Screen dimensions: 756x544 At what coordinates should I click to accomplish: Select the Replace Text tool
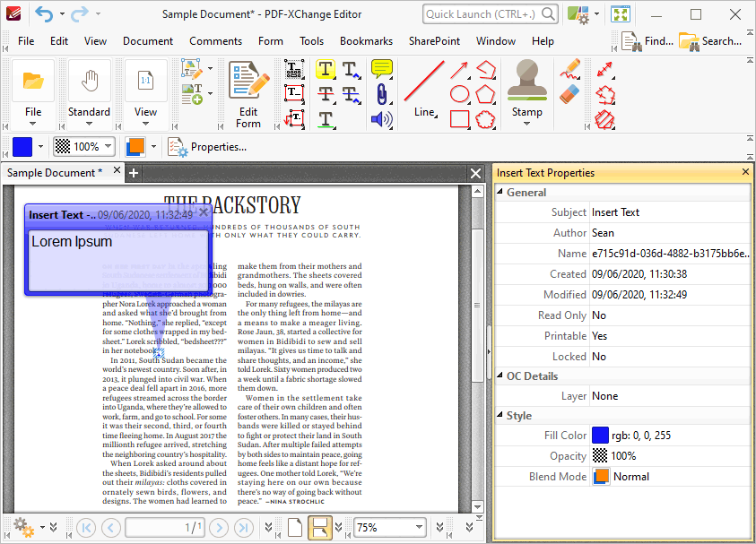[x=351, y=94]
